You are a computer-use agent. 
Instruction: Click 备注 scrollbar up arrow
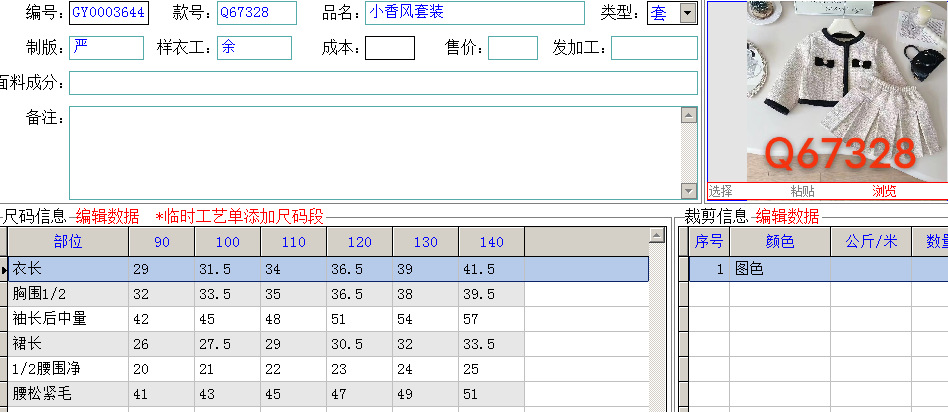[x=689, y=115]
